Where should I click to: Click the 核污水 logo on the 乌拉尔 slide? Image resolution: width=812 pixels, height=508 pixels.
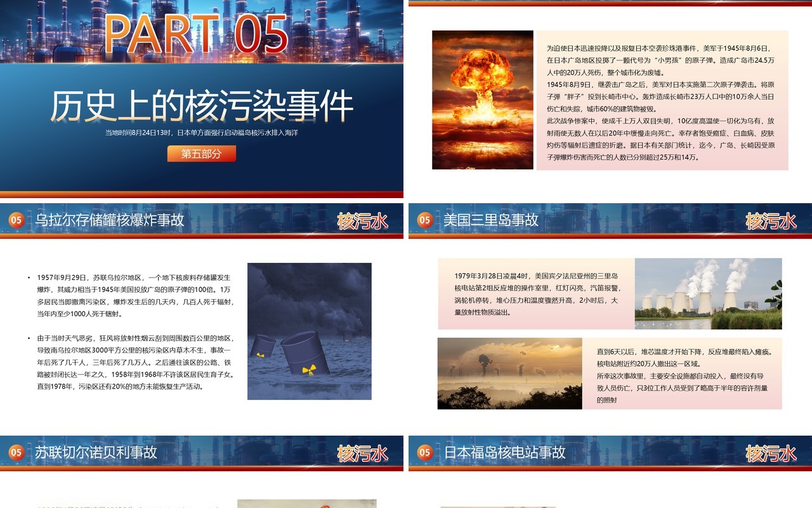pos(362,221)
